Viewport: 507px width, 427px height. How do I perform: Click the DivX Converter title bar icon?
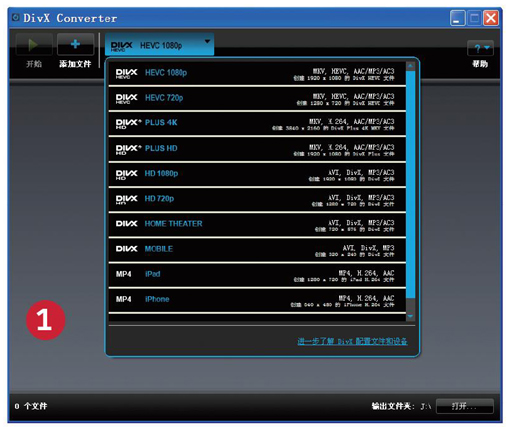[16, 17]
